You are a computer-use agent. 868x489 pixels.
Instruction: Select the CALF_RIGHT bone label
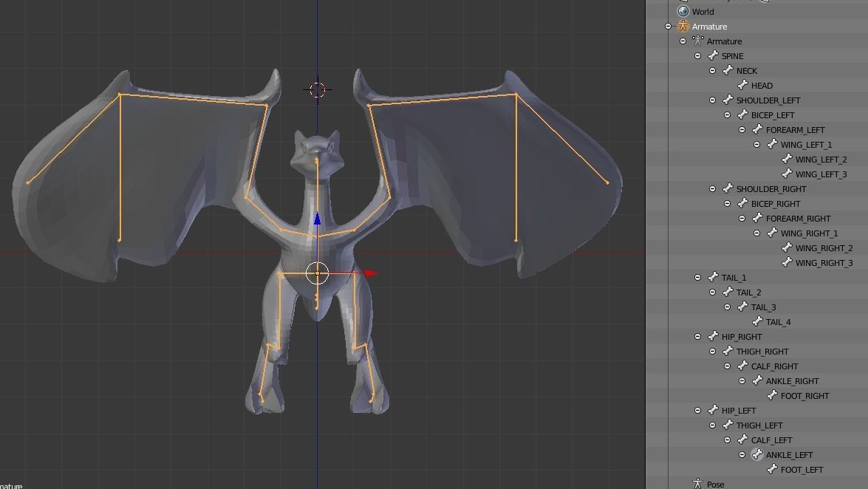pos(774,366)
